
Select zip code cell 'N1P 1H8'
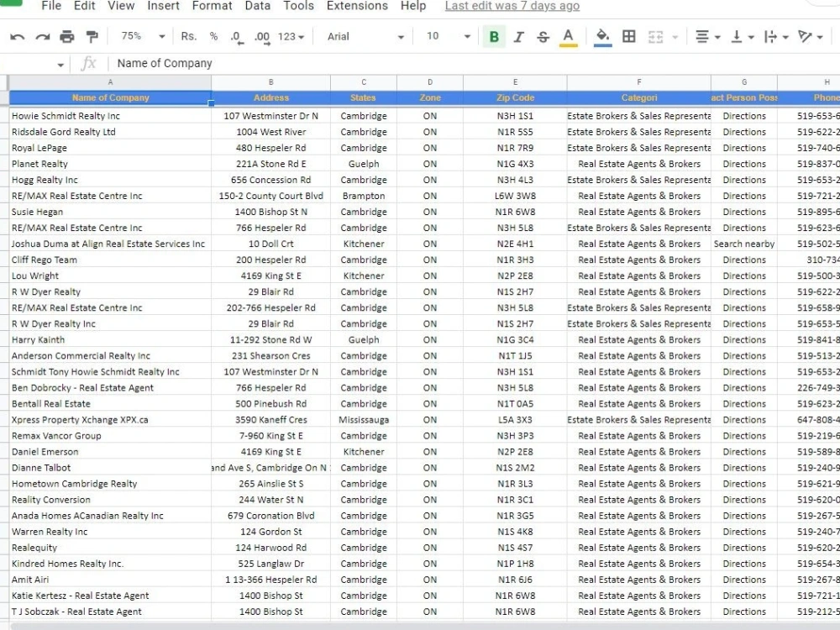click(x=515, y=564)
